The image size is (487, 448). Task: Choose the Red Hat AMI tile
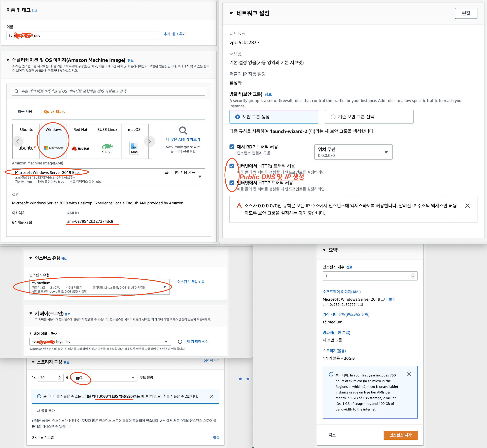tap(80, 141)
